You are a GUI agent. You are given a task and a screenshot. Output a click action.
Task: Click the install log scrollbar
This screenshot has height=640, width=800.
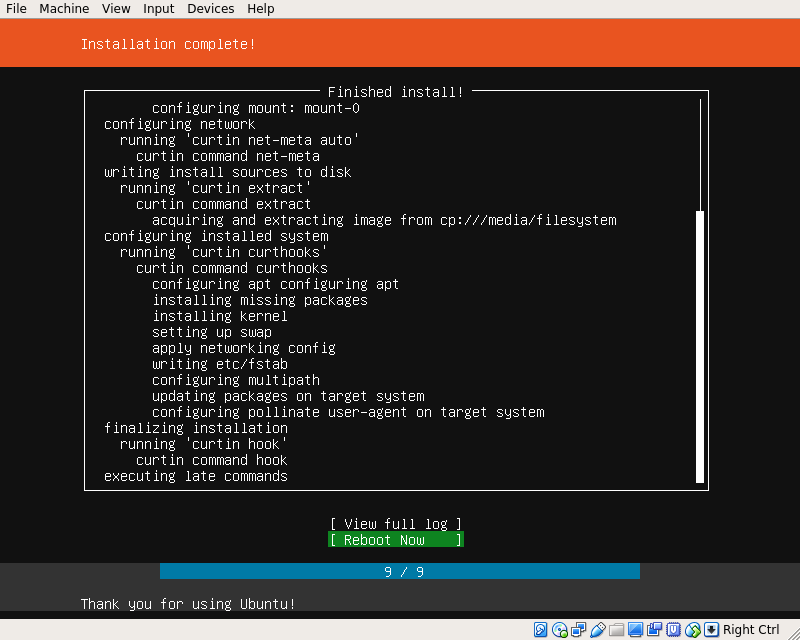coord(700,345)
